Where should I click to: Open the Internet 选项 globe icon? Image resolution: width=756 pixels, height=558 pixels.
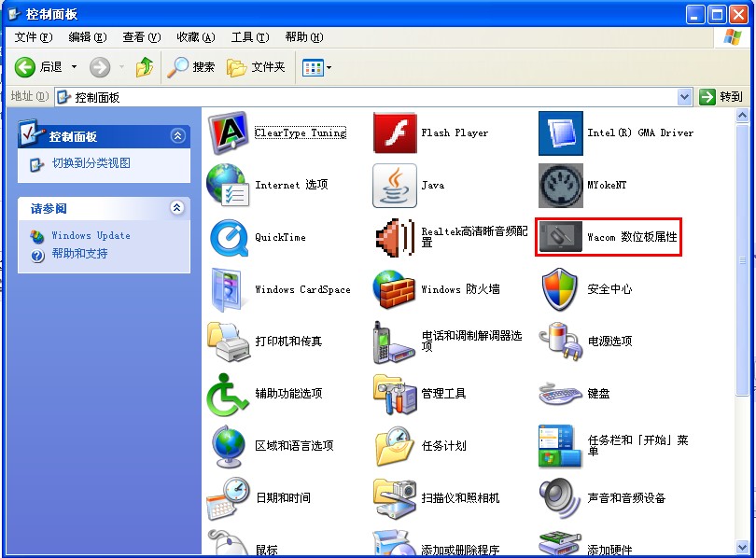(228, 185)
